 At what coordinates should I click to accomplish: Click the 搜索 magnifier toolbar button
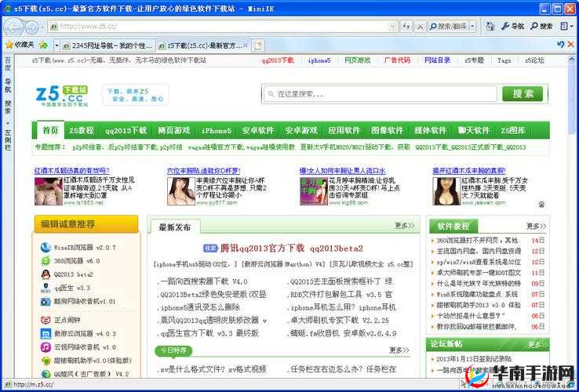541,26
